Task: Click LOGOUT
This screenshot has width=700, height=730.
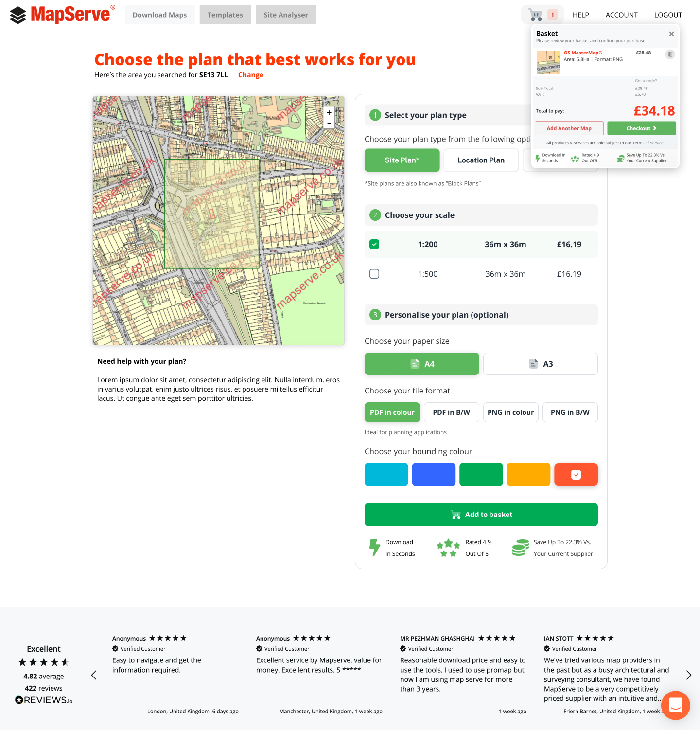Action: (x=668, y=15)
